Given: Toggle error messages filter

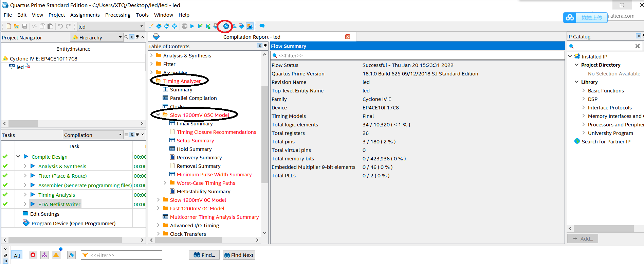Looking at the screenshot, I should click(33, 255).
